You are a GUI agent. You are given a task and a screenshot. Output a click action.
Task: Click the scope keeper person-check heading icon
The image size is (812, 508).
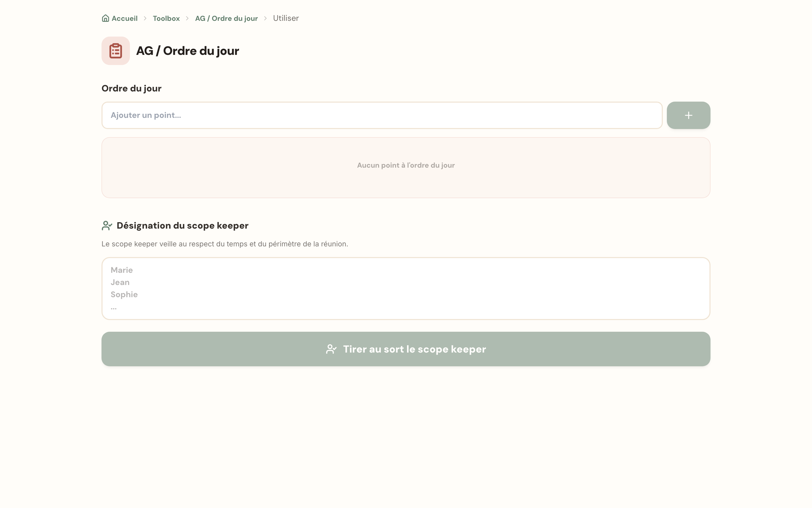[107, 226]
